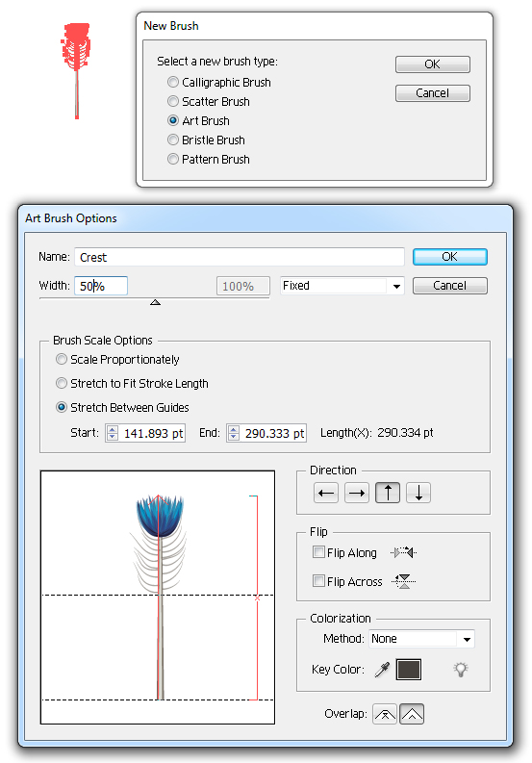Click the lower dashed guide in preview
This screenshot has height=763, width=532.
(x=158, y=699)
